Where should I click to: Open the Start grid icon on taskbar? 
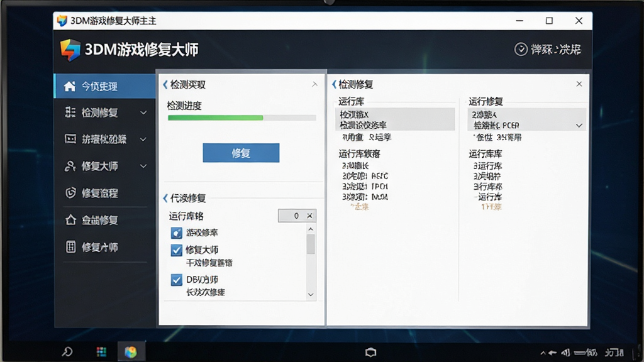(x=101, y=352)
